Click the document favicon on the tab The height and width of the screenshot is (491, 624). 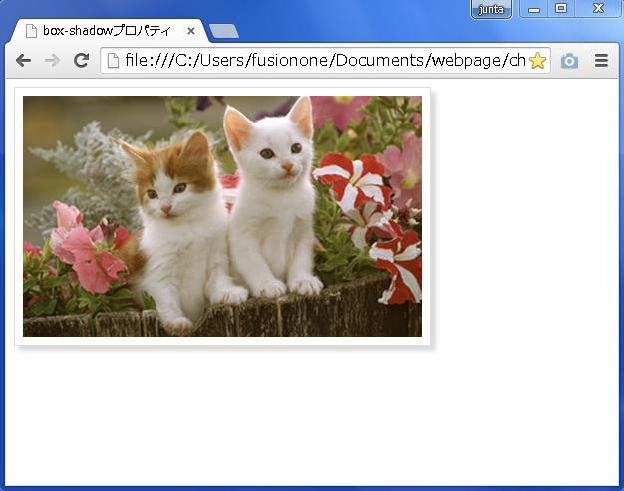[31, 31]
